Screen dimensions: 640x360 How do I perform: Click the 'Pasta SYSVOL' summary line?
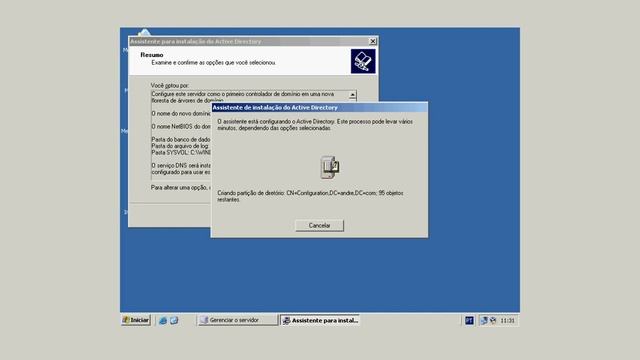pyautogui.click(x=181, y=152)
